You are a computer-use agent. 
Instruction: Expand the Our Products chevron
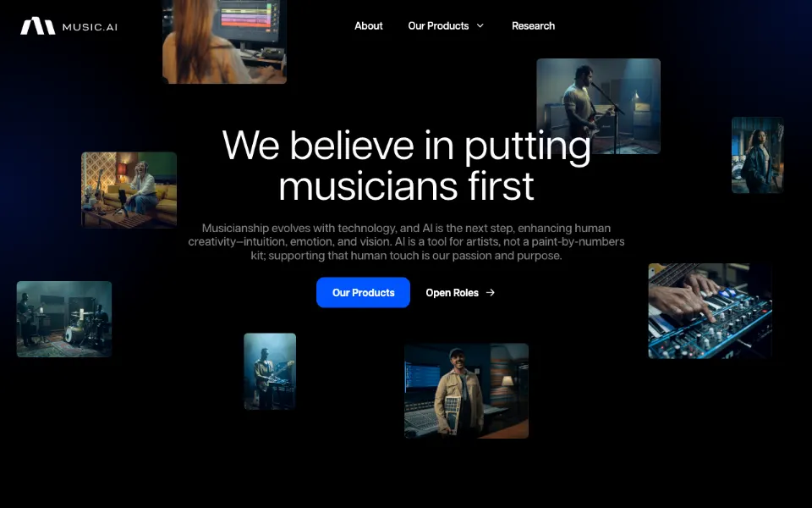480,25
